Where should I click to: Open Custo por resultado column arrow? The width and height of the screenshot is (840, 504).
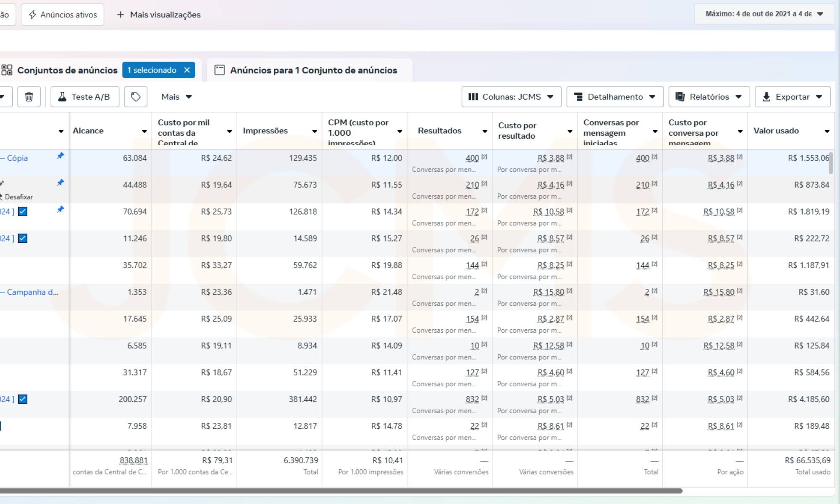tap(570, 131)
